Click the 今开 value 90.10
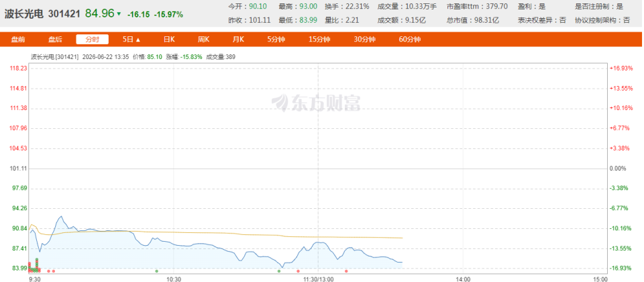Image resolution: width=644 pixels, height=282 pixels. click(x=258, y=7)
